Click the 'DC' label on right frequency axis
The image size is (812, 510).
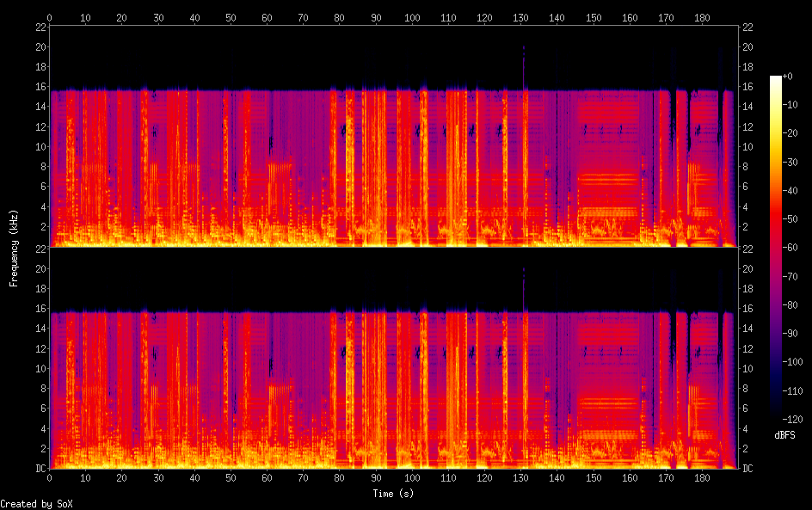pos(747,469)
